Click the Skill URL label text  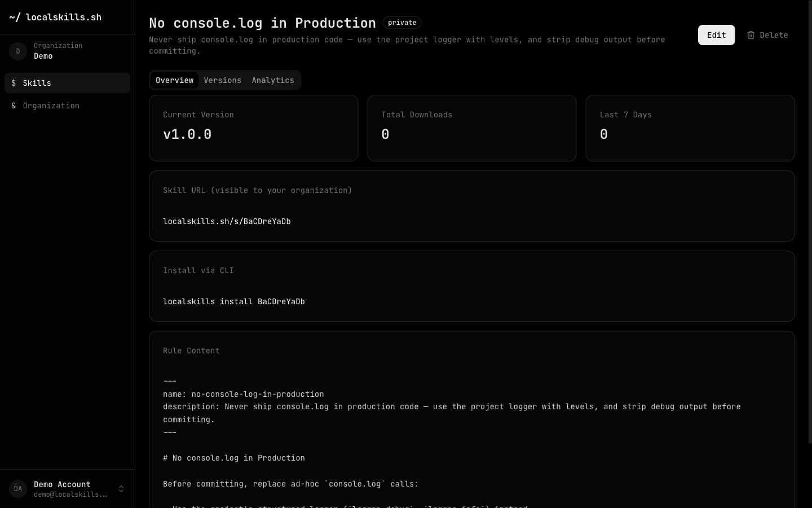(x=257, y=190)
